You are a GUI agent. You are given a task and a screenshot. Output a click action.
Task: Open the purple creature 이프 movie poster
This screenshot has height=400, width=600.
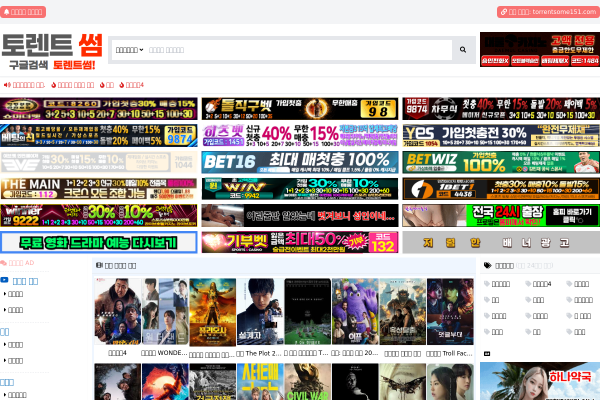click(x=355, y=312)
